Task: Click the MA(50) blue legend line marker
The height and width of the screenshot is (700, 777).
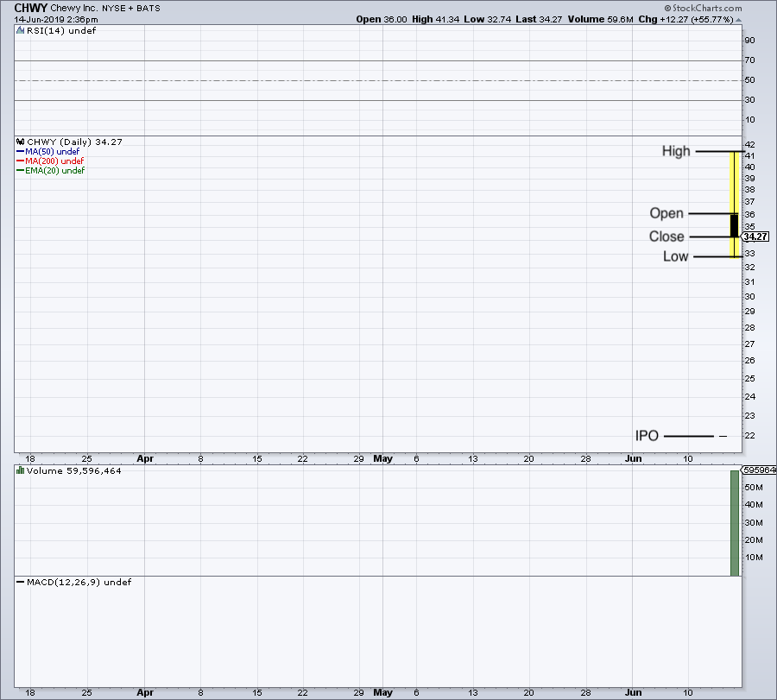Action: pos(21,152)
